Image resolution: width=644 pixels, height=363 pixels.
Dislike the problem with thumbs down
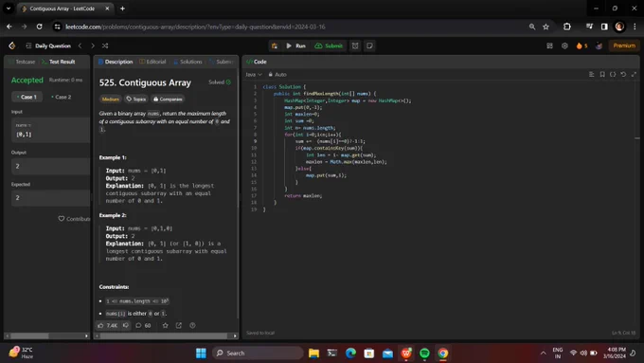point(126,326)
